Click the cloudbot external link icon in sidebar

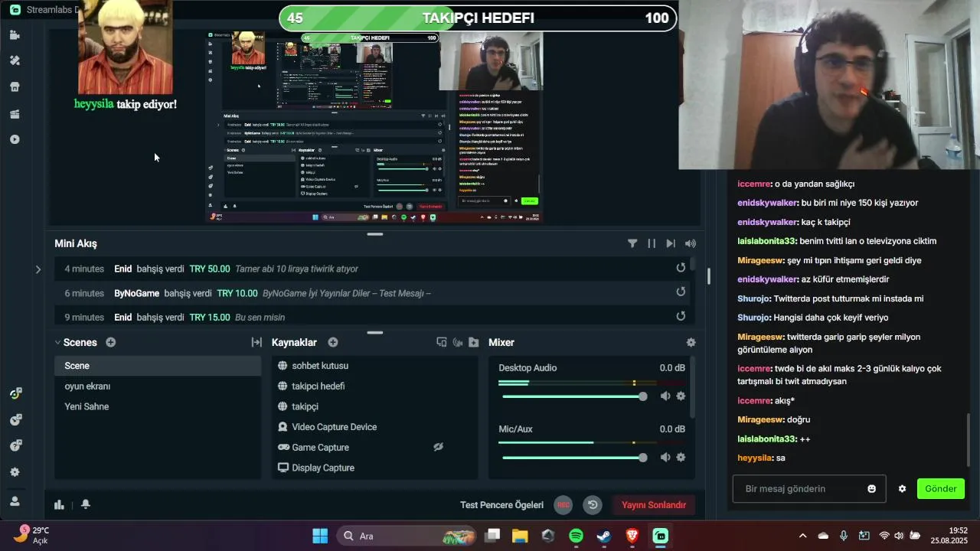(x=15, y=419)
